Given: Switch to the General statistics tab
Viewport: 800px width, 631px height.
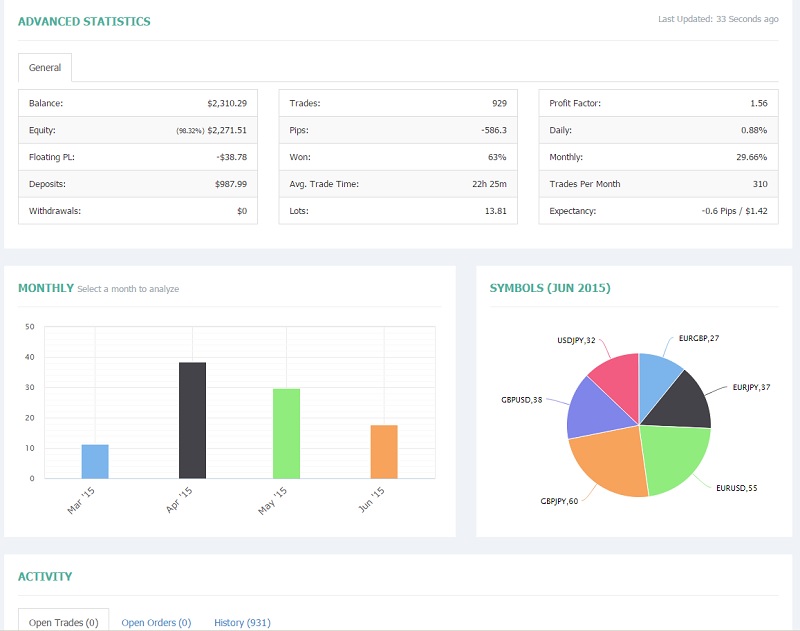Looking at the screenshot, I should point(45,68).
